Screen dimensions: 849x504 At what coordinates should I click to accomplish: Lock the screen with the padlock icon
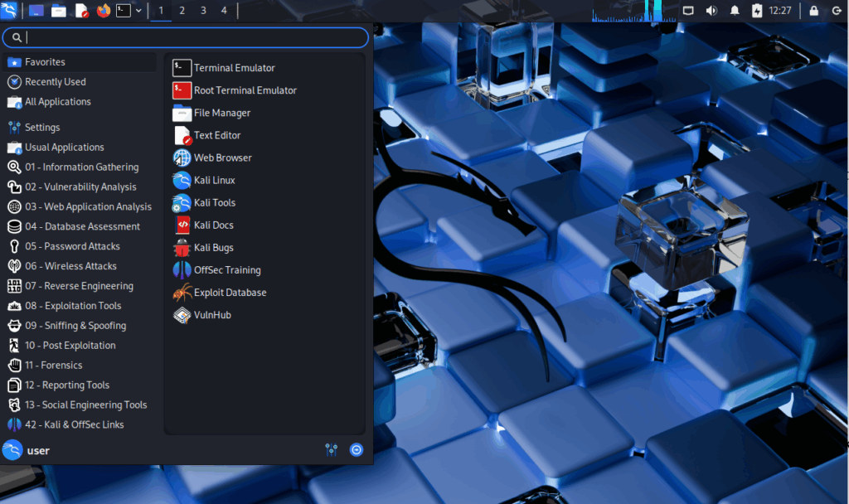click(x=814, y=10)
